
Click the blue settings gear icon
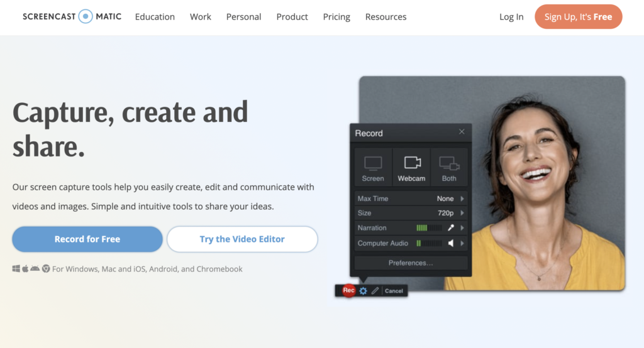(x=363, y=291)
